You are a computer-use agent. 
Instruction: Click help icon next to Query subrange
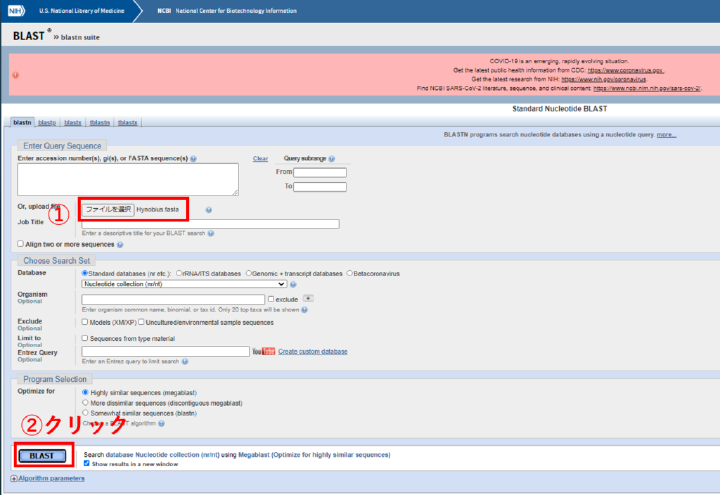click(x=331, y=158)
